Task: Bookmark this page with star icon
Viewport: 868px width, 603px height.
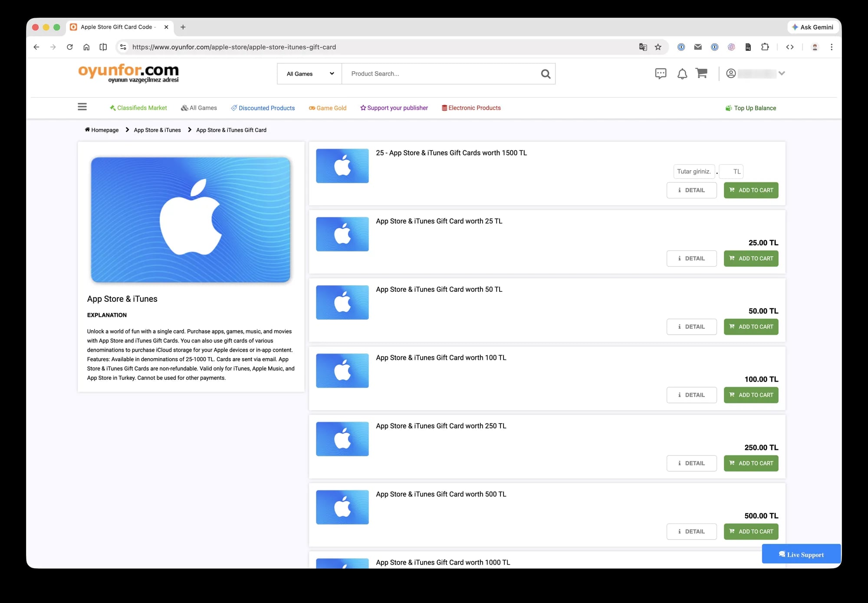Action: (x=658, y=47)
